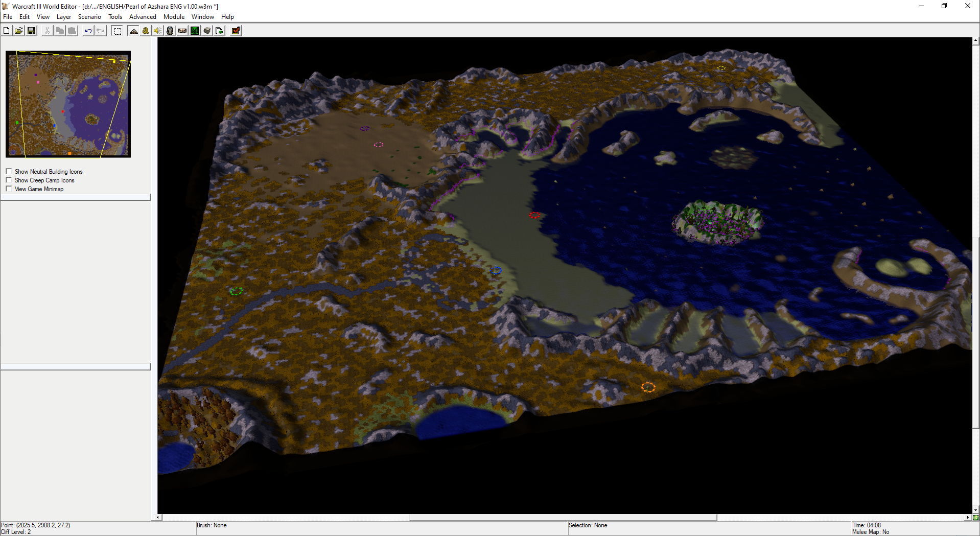980x536 pixels.
Task: Open the Tools menu
Action: (115, 17)
